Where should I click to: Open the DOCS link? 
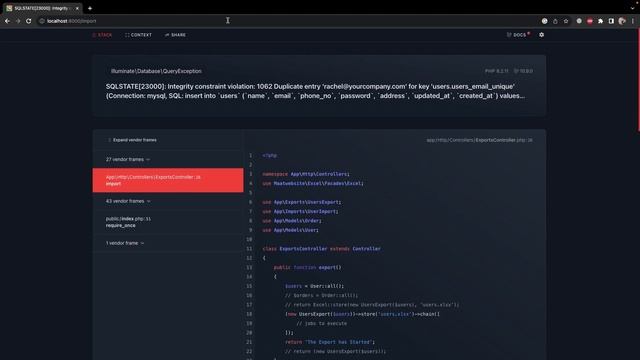pos(517,35)
